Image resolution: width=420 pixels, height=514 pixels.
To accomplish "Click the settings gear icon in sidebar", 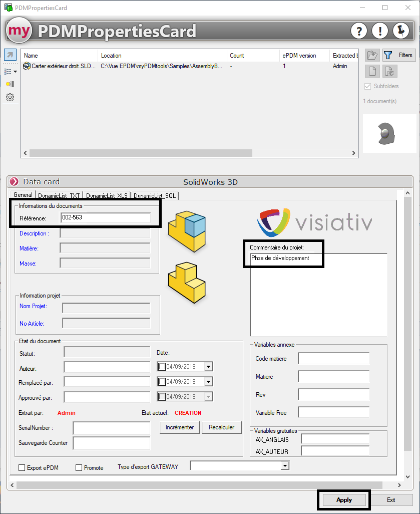I will pos(10,97).
